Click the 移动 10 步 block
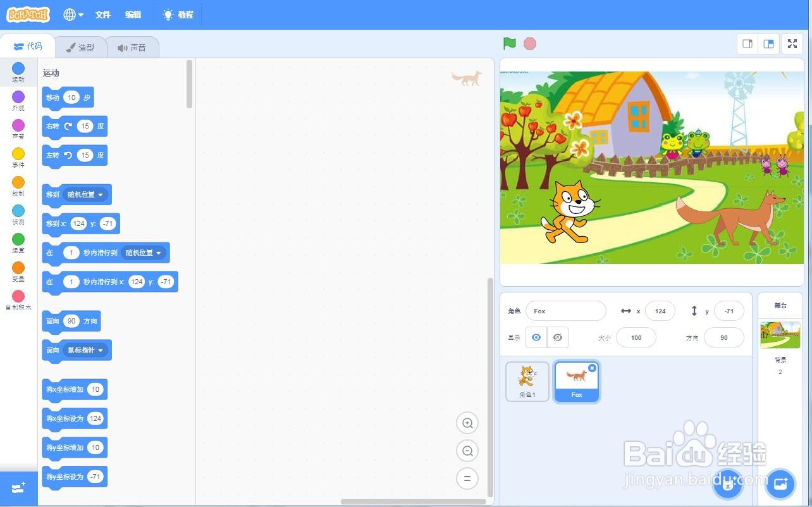The height and width of the screenshot is (507, 812). coord(68,98)
